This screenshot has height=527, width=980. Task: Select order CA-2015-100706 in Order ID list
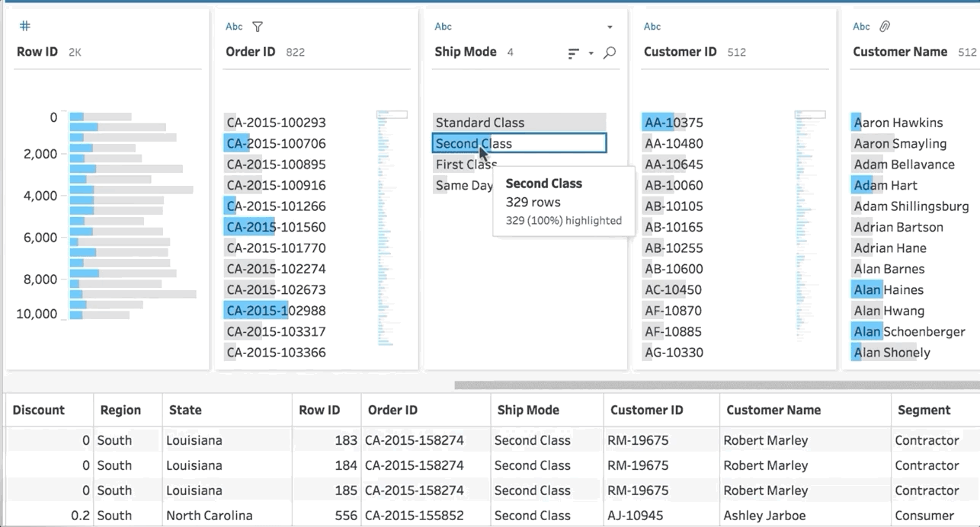276,143
